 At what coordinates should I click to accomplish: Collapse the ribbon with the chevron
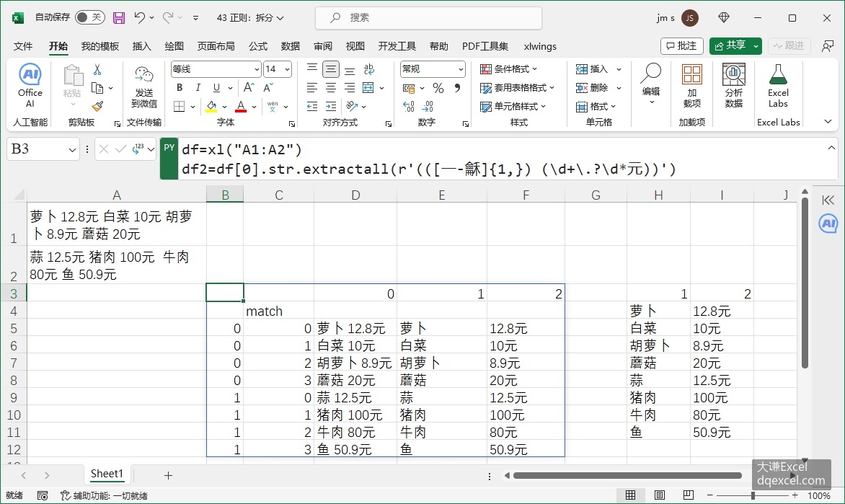point(828,122)
